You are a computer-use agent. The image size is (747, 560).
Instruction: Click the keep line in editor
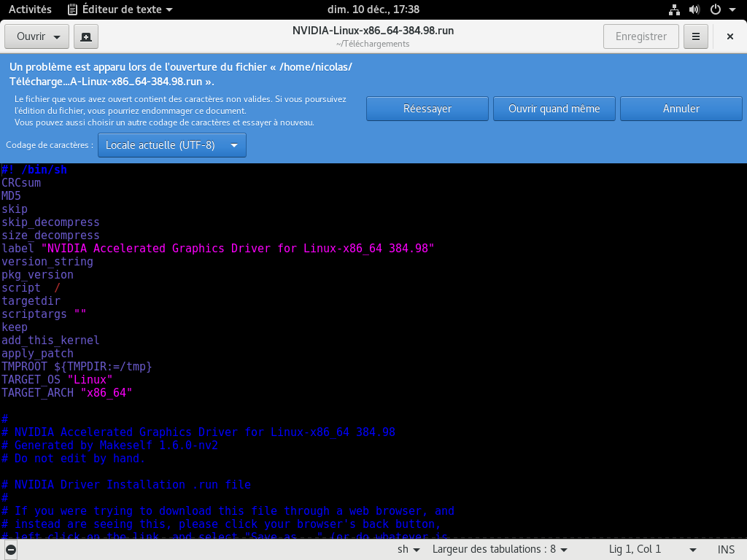coord(15,327)
